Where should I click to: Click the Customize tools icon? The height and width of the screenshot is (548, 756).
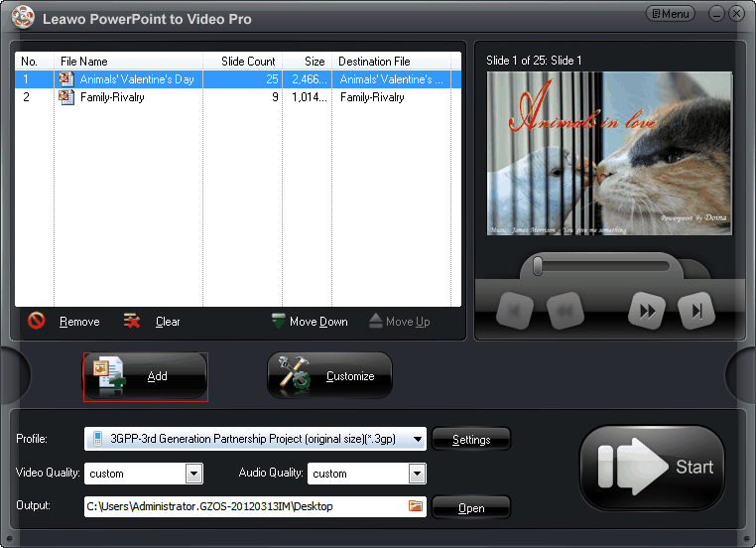(295, 373)
